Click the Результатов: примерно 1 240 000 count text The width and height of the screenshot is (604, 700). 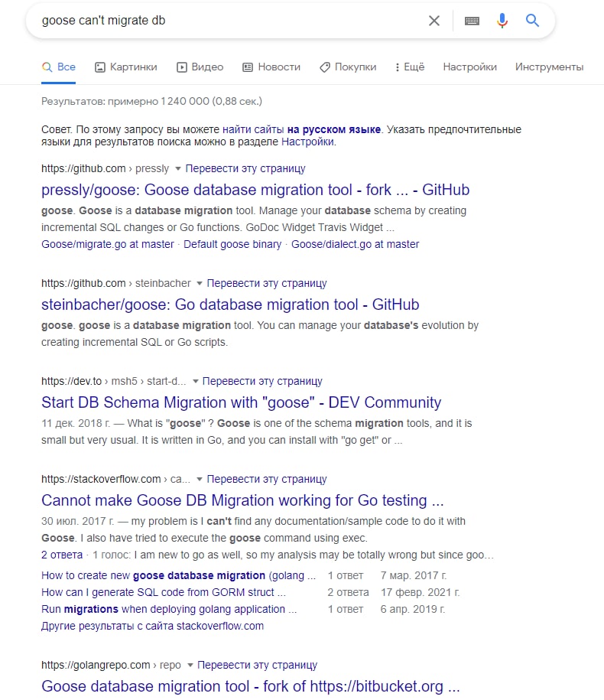[151, 101]
